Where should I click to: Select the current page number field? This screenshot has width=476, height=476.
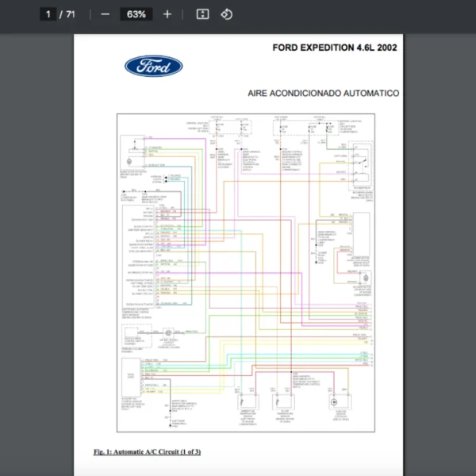point(49,14)
